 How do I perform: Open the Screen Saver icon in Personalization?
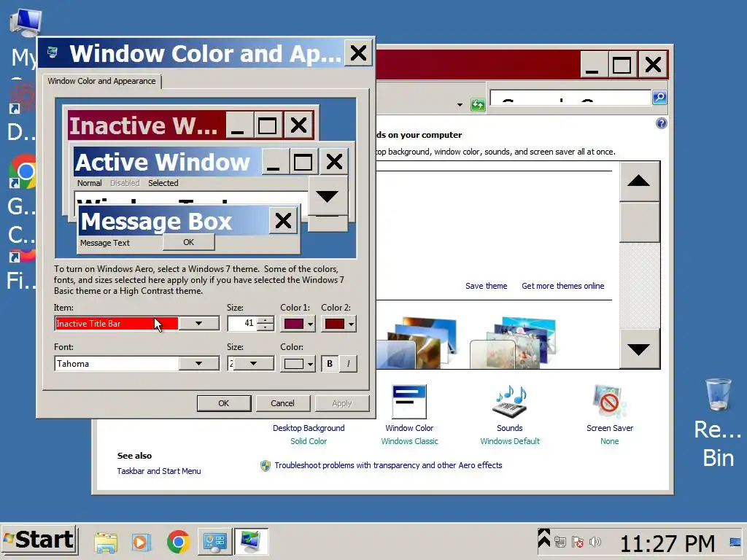pyautogui.click(x=609, y=402)
